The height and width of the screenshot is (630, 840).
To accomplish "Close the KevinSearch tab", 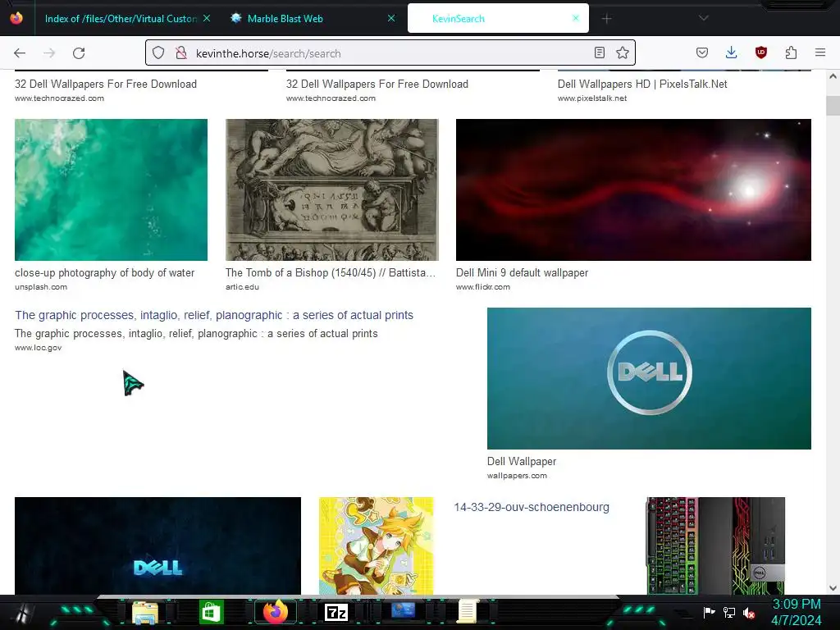I will (x=576, y=18).
